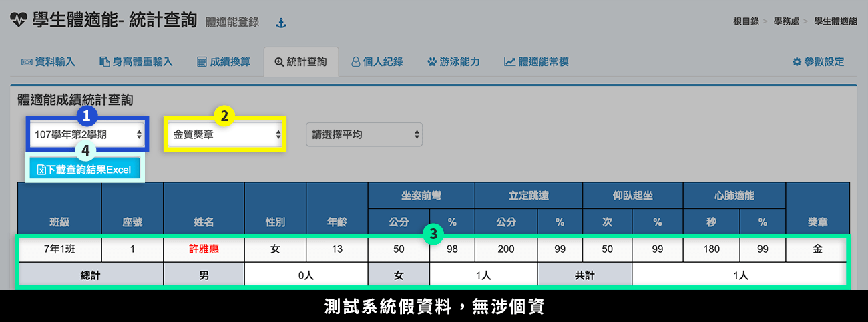This screenshot has width=868, height=322.
Task: Click student name 許雅惠 link
Action: [x=204, y=249]
